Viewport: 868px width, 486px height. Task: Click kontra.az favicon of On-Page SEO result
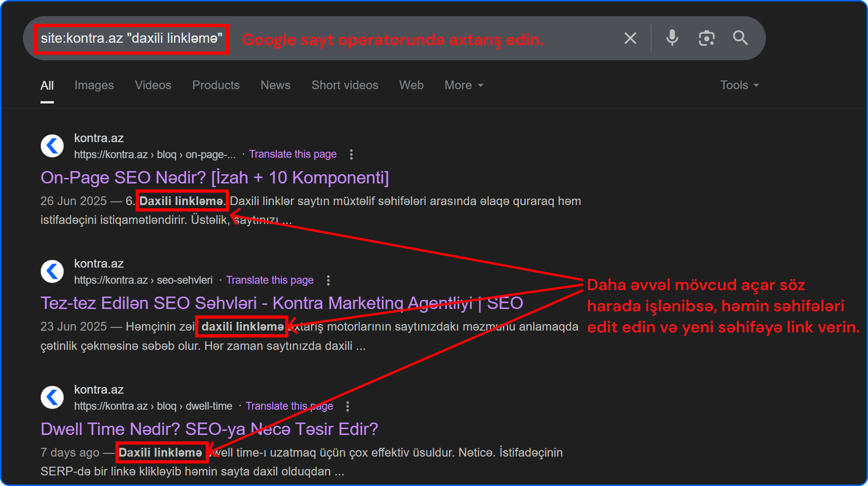52,146
